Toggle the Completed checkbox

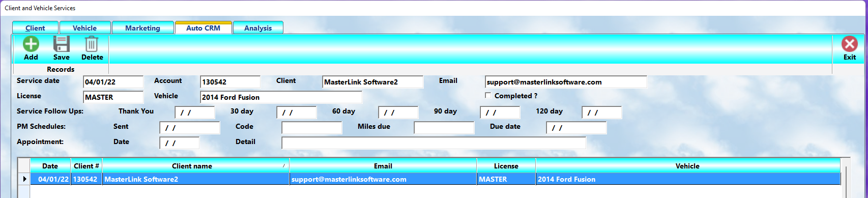click(x=488, y=96)
